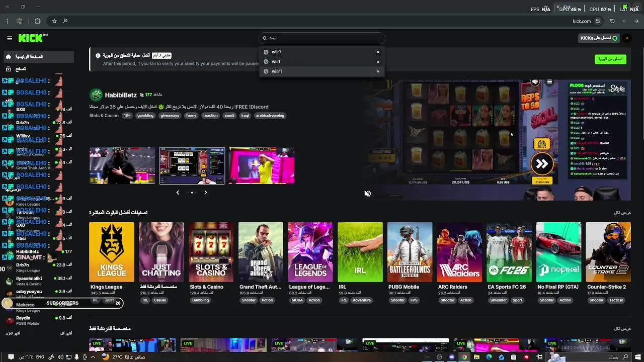Toggle speaker volume icon in system tray
Image resolution: width=644 pixels, height=362 pixels.
(60, 357)
